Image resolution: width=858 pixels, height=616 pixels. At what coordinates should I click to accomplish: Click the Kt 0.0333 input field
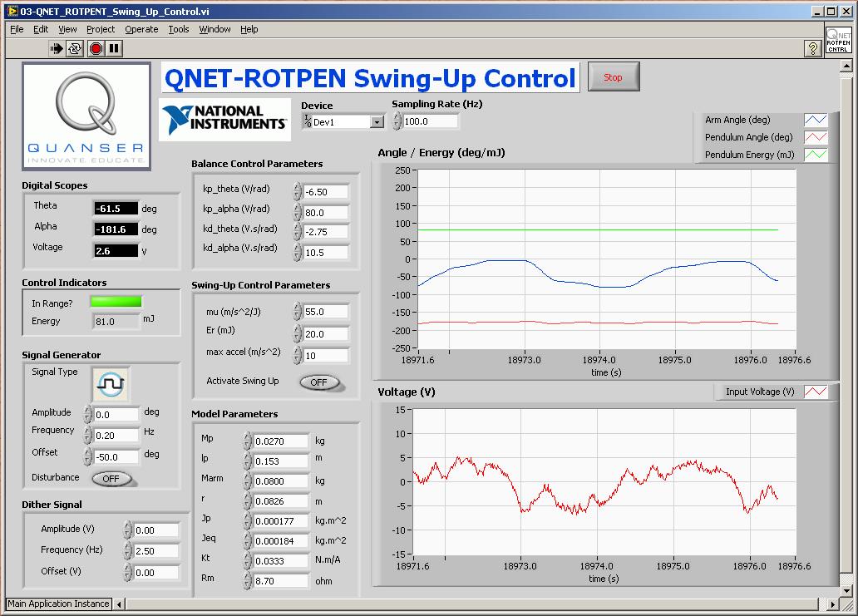coord(281,561)
